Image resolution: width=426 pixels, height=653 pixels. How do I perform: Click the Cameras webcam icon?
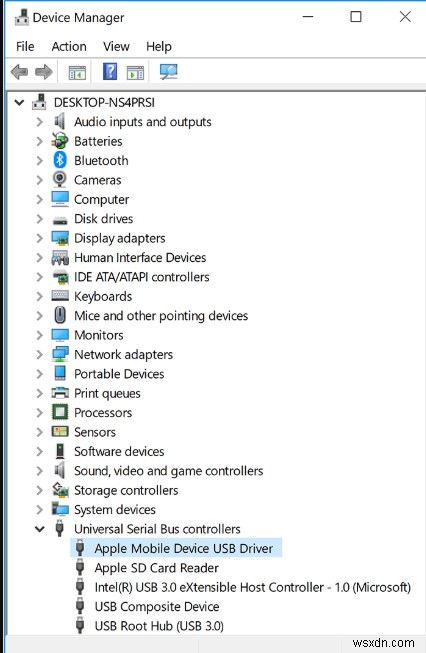pos(60,179)
